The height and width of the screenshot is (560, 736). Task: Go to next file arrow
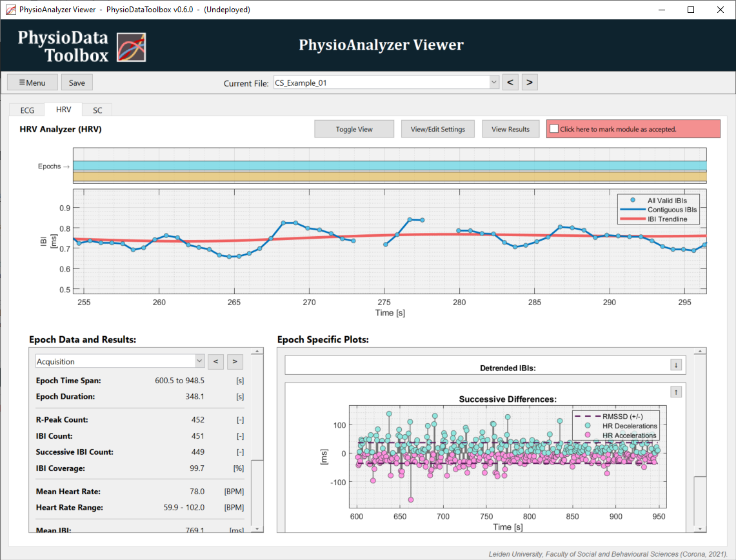pyautogui.click(x=530, y=83)
